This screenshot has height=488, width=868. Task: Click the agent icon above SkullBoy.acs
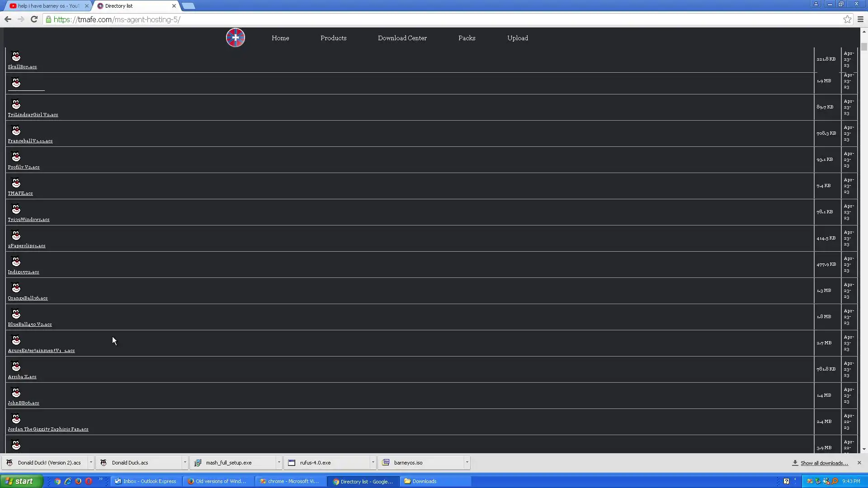coord(16,56)
